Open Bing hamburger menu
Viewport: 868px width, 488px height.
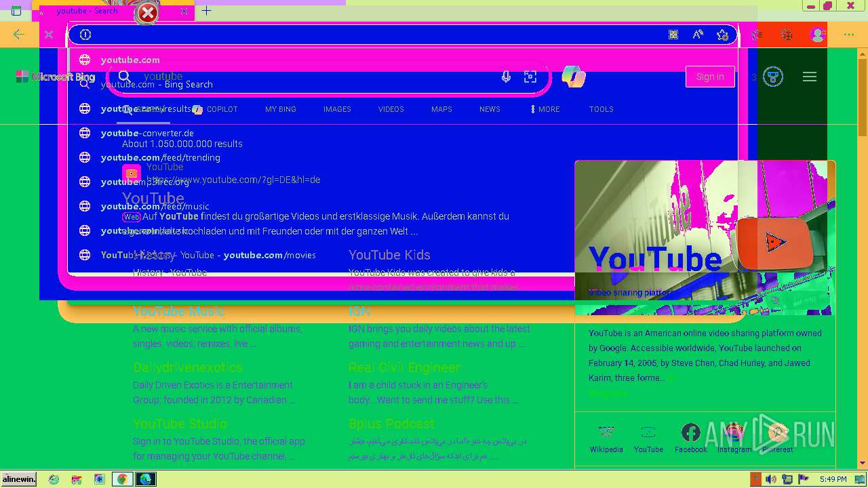(x=810, y=77)
